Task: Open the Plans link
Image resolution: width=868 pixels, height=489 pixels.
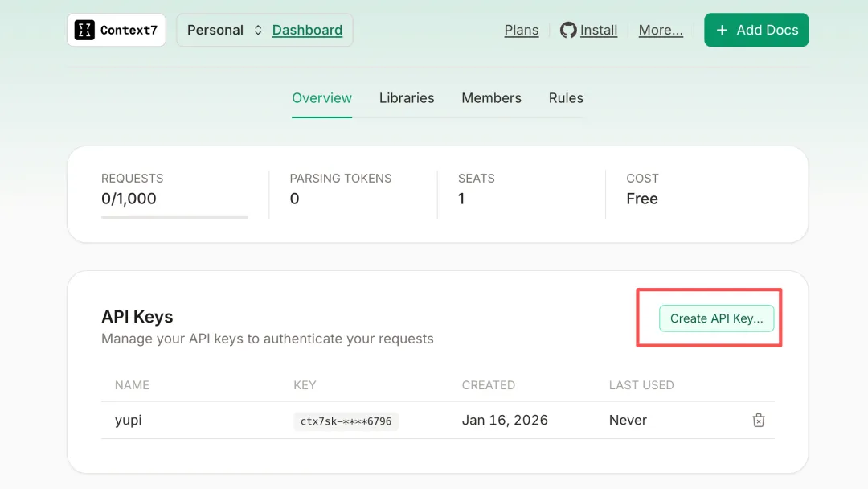Action: coord(522,31)
